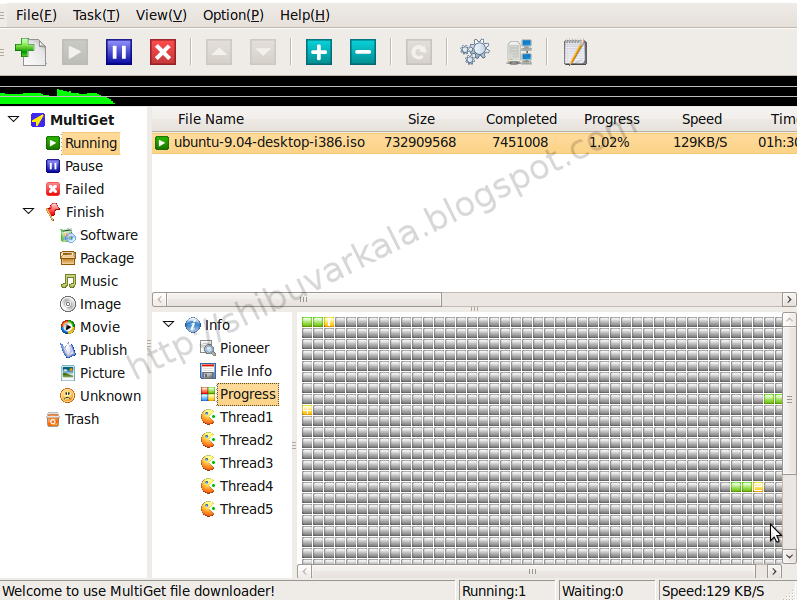The width and height of the screenshot is (800, 600).
Task: Open the Picture folder
Action: tap(102, 373)
